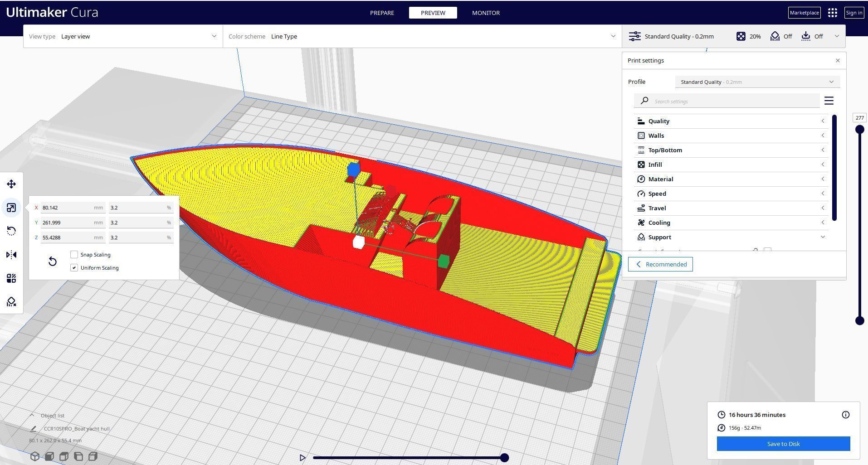The width and height of the screenshot is (868, 465).
Task: Switch to the PREVIEW tab
Action: pos(433,13)
